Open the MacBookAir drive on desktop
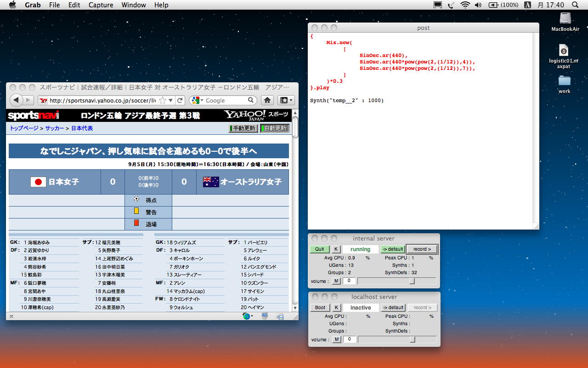Screen dimensions: 588x368 pyautogui.click(x=565, y=18)
